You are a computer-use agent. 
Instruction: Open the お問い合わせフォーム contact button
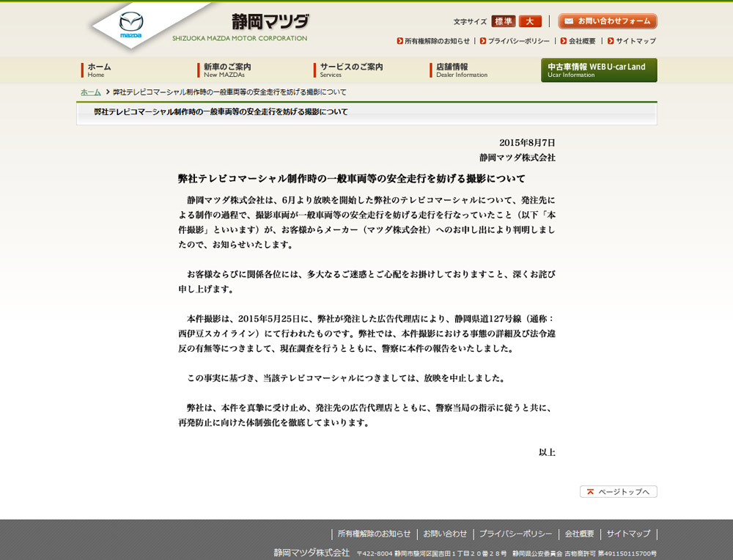607,21
